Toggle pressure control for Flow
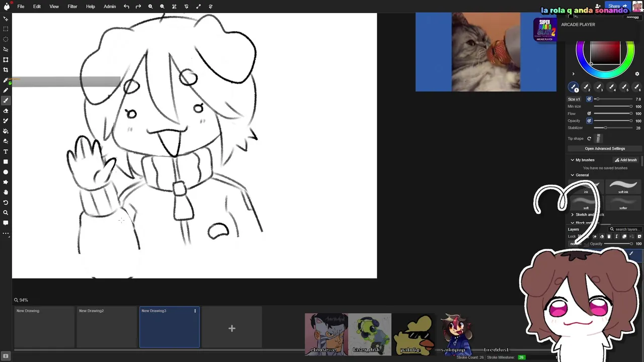Viewport: 644px width, 362px height. pos(589,114)
